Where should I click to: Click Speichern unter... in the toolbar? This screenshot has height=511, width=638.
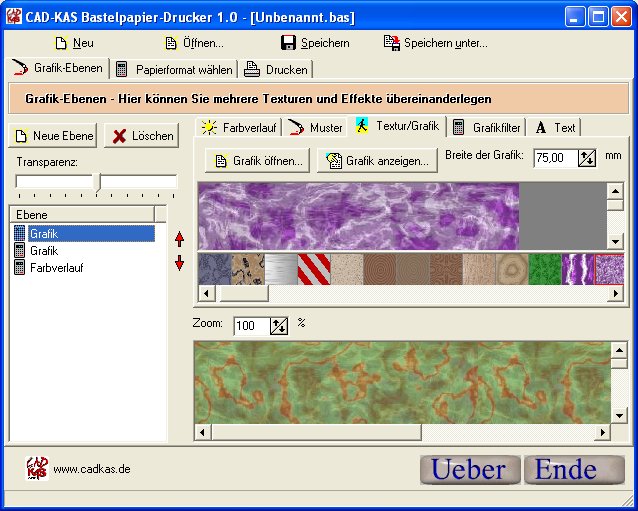(x=436, y=43)
